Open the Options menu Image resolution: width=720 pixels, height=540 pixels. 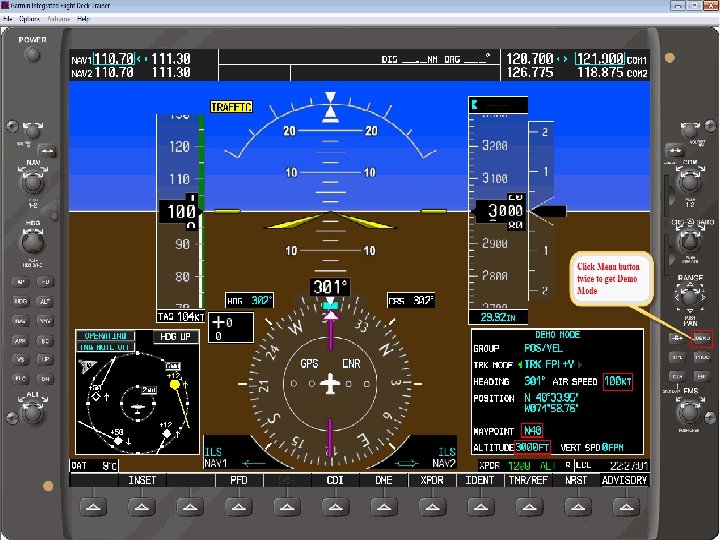29,19
